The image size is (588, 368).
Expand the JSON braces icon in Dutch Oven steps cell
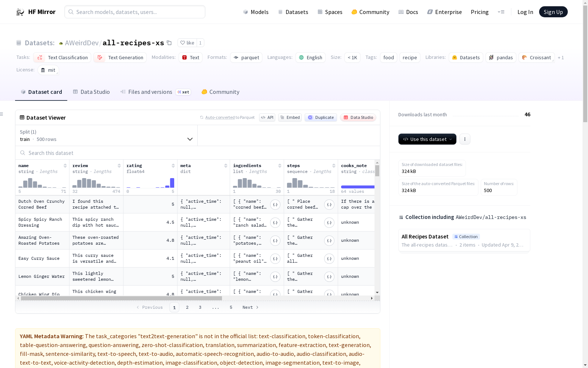coord(329,205)
